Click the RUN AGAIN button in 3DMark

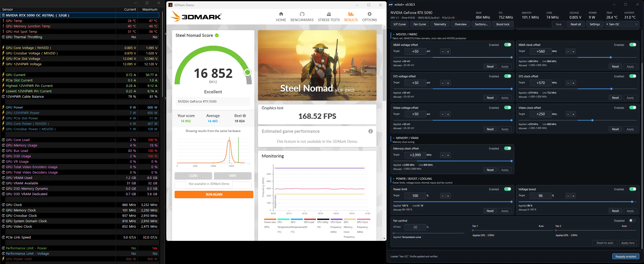point(214,194)
